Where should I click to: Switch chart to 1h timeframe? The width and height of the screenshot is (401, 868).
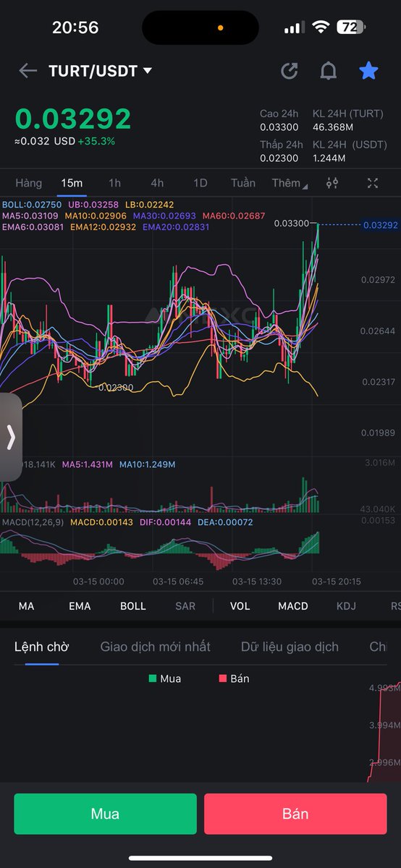[114, 183]
